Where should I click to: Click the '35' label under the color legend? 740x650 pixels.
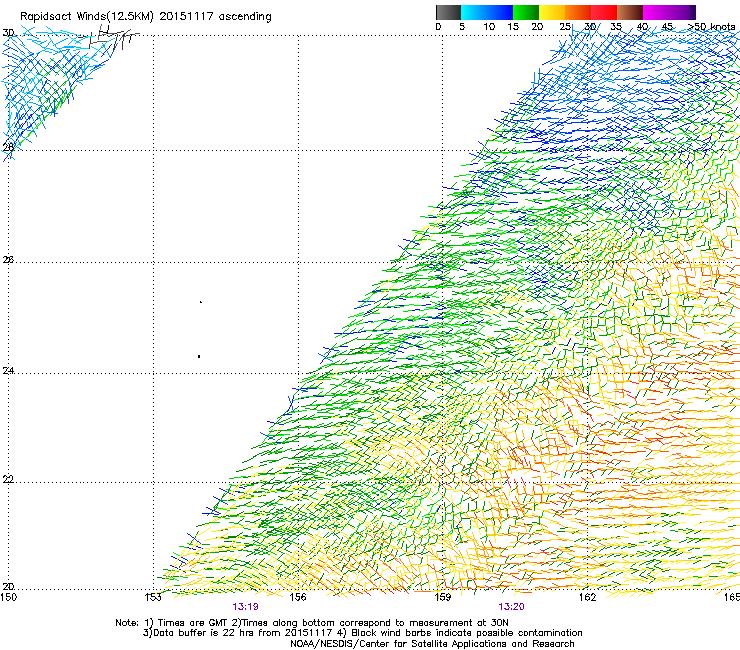[x=616, y=27]
